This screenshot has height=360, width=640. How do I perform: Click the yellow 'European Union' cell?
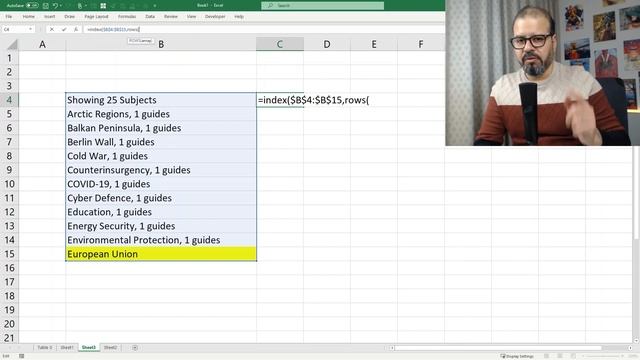click(x=161, y=254)
